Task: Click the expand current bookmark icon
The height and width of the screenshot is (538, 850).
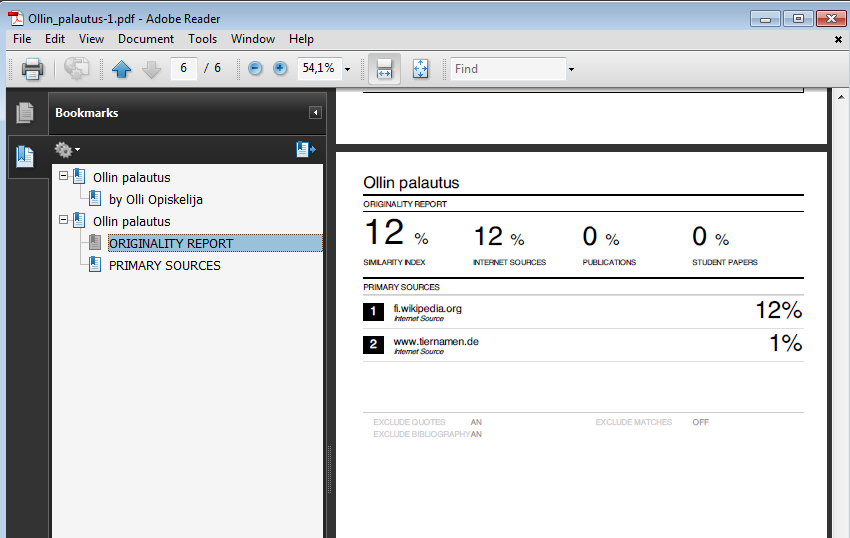Action: click(306, 149)
